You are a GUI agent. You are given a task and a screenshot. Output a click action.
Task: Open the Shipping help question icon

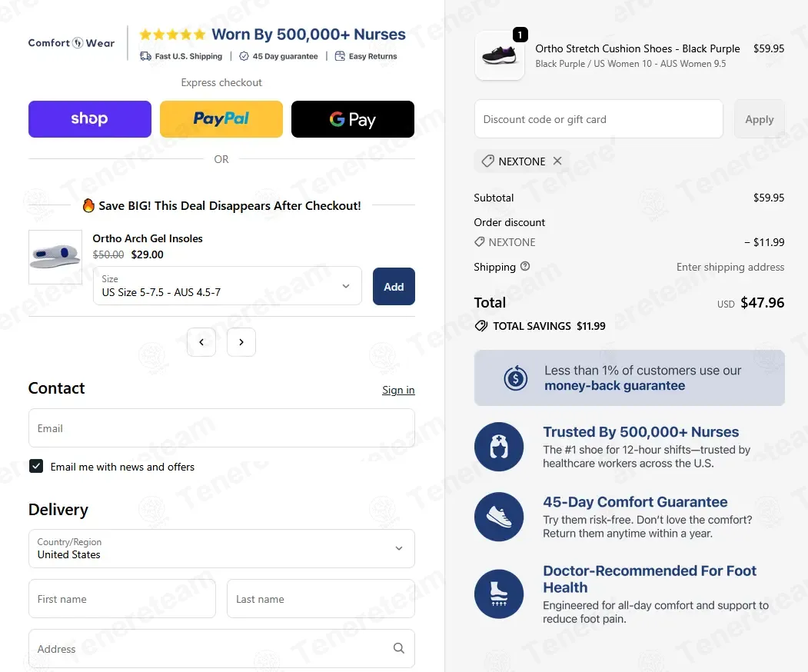pyautogui.click(x=525, y=267)
